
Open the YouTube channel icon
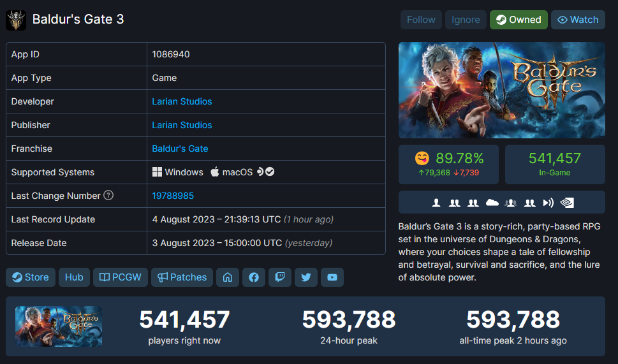pyautogui.click(x=332, y=277)
